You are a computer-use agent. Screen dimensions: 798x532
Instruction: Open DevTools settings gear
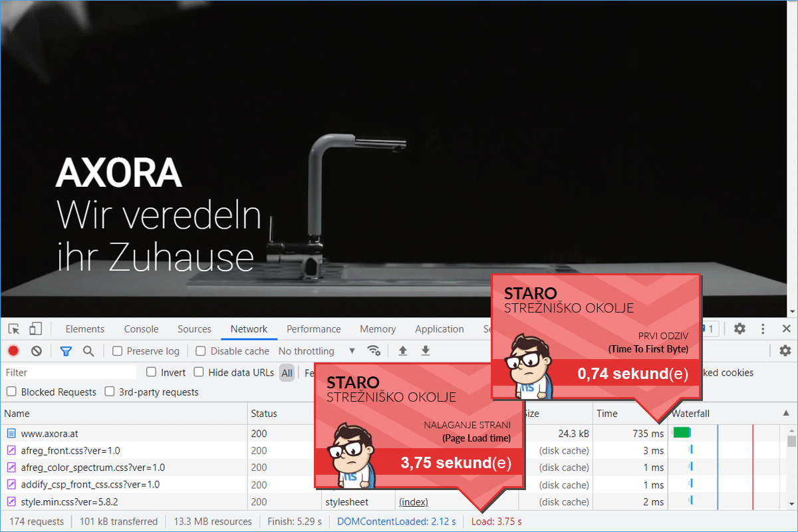point(739,329)
